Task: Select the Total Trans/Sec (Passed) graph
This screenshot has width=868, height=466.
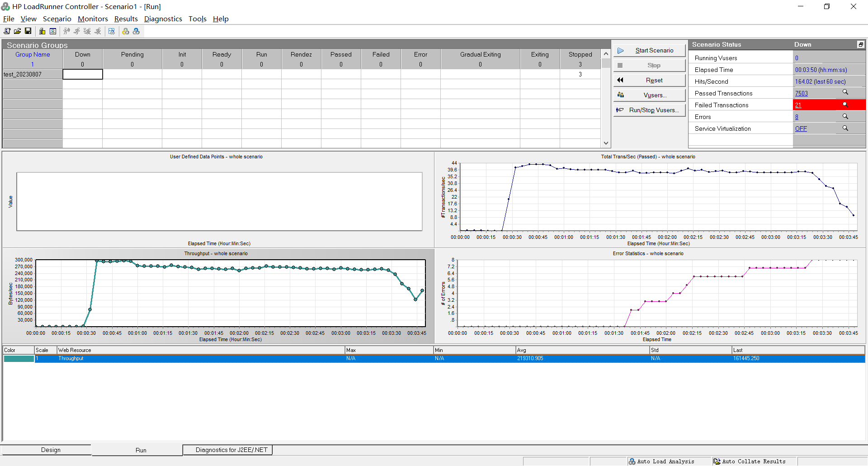Action: (650, 199)
